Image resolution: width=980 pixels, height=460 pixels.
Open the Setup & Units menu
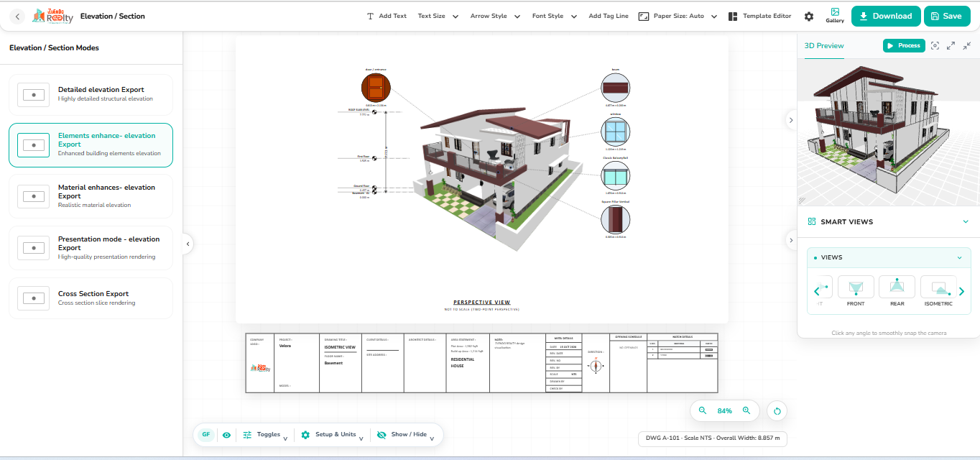[333, 435]
